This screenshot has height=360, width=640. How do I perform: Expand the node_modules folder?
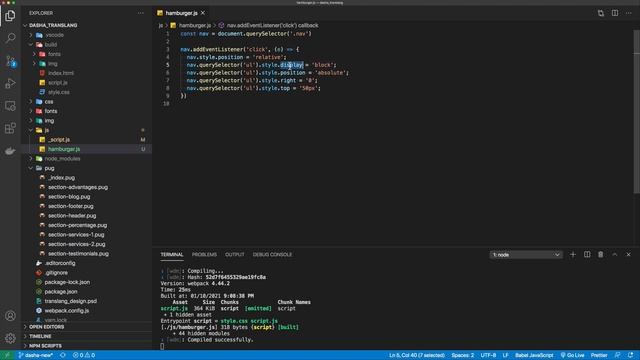[x=62, y=159]
